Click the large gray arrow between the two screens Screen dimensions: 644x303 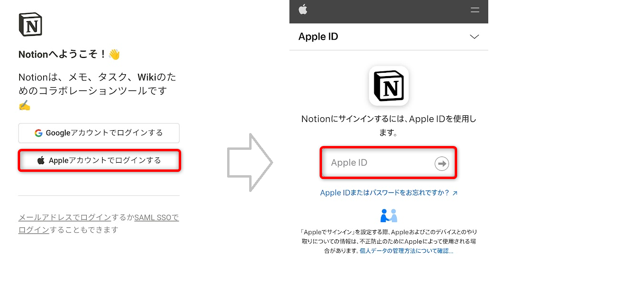[250, 163]
